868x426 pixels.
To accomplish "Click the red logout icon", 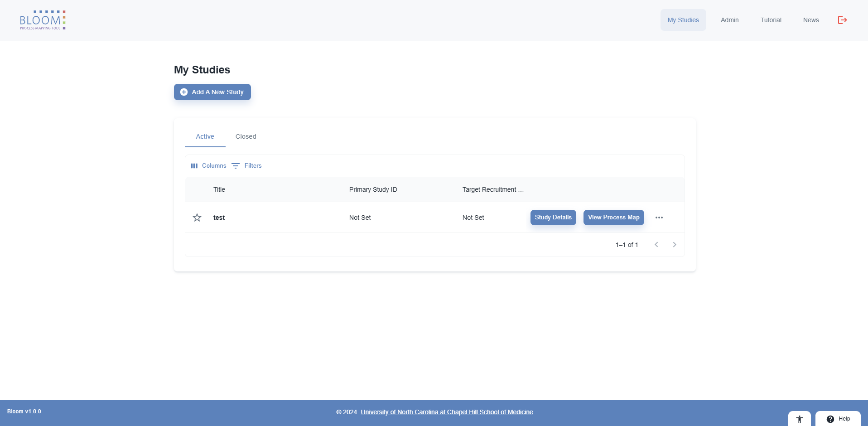I will tap(842, 20).
